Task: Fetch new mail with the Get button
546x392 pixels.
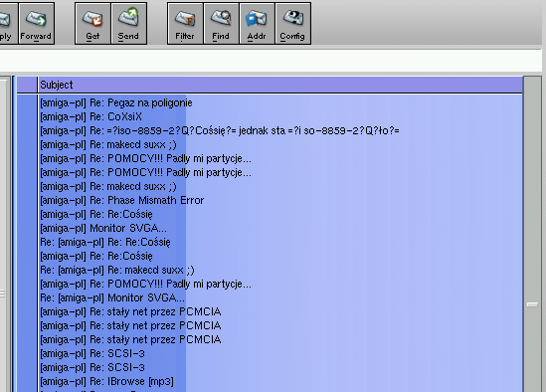Action: pyautogui.click(x=92, y=23)
